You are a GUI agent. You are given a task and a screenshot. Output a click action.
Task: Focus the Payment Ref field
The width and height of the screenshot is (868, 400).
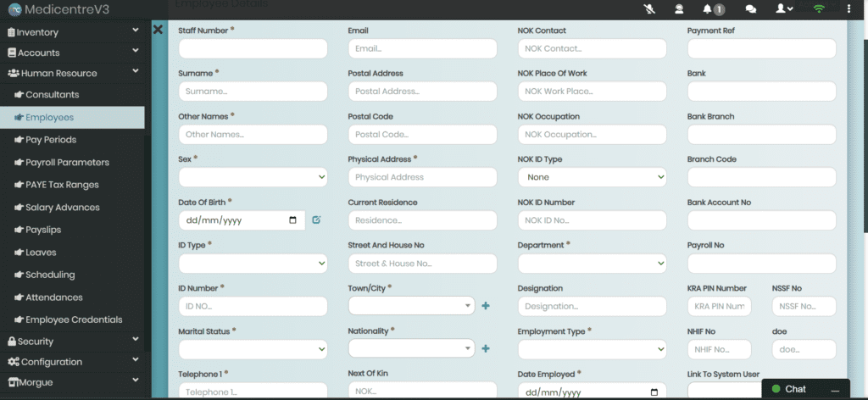pyautogui.click(x=762, y=48)
